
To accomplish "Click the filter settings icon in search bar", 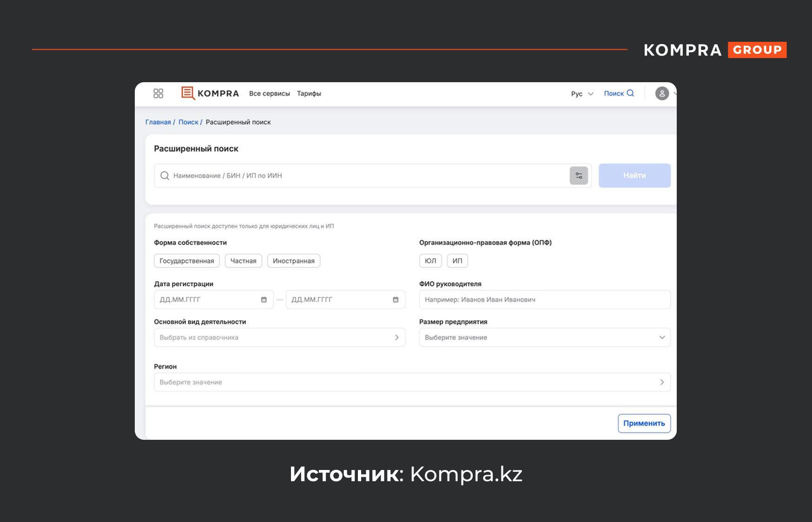I will point(579,176).
